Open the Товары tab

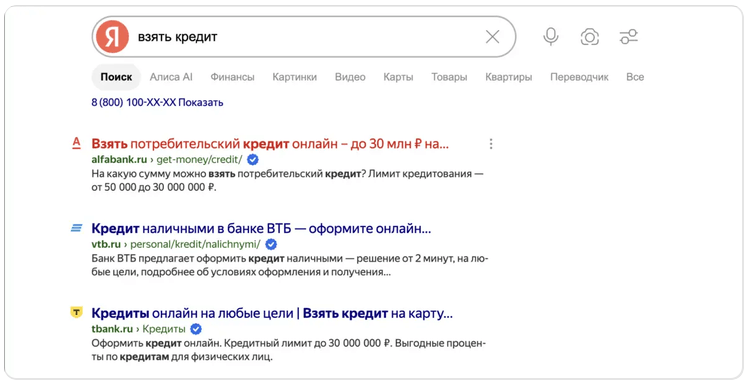[449, 77]
